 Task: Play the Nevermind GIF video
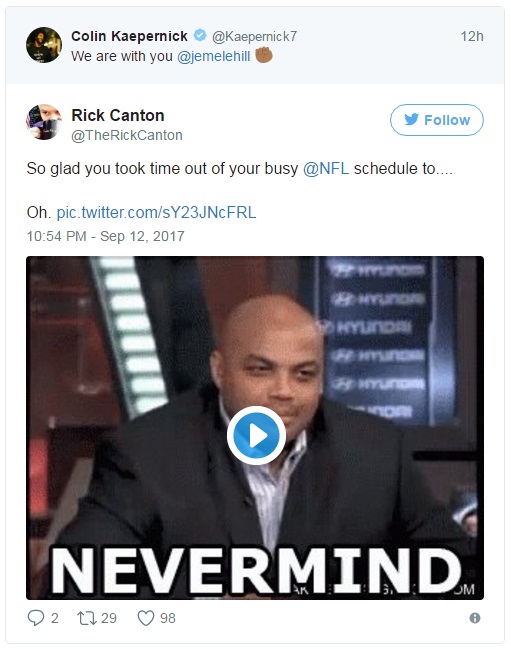click(256, 435)
